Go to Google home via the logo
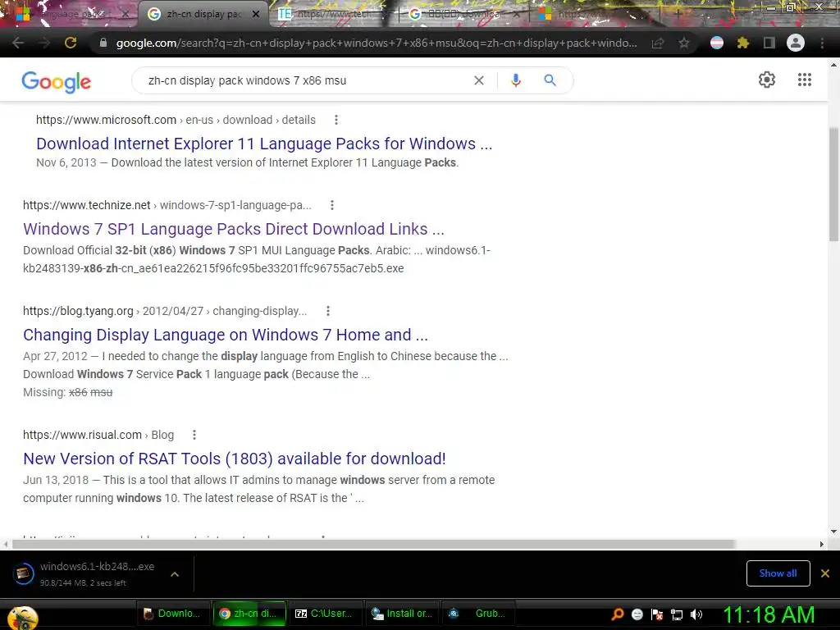This screenshot has height=630, width=840. tap(57, 81)
